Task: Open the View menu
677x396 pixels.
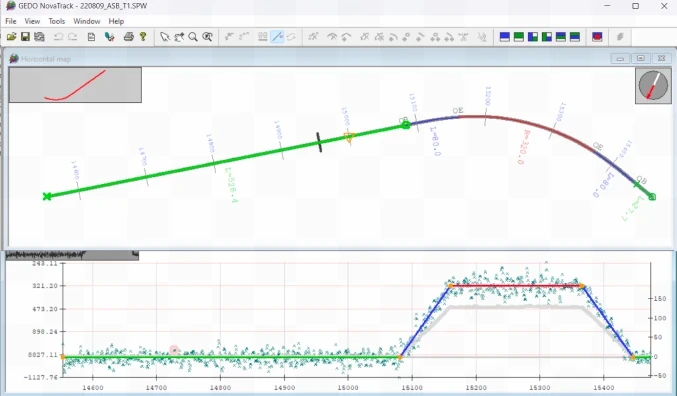Action: 32,21
